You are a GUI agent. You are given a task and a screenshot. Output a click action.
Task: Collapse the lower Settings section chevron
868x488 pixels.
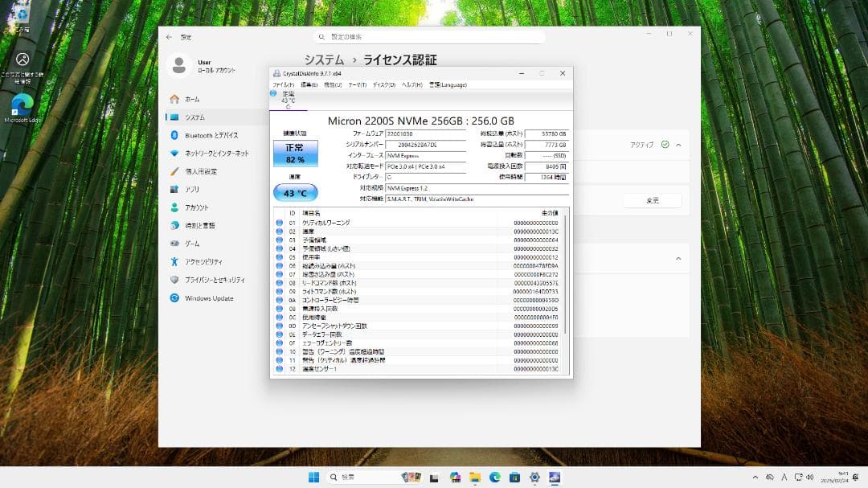tap(678, 259)
